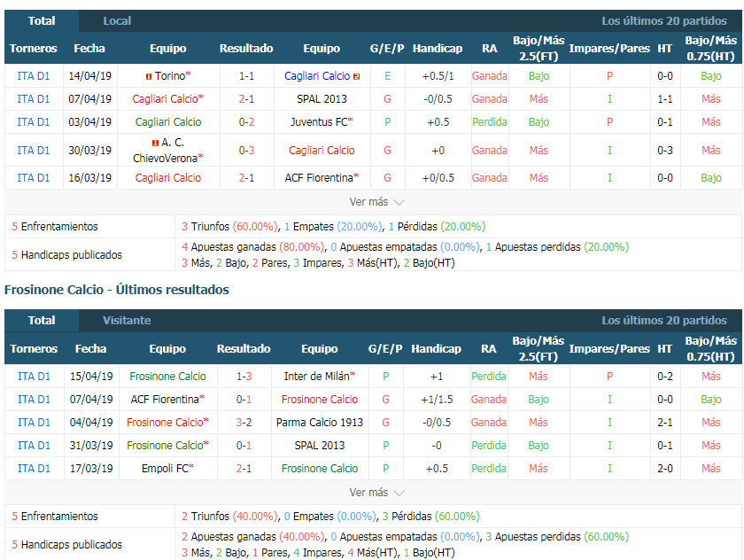This screenshot has width=744, height=560.
Task: Click Frosinone Calcio - Últimos resultados heading
Action: click(117, 290)
